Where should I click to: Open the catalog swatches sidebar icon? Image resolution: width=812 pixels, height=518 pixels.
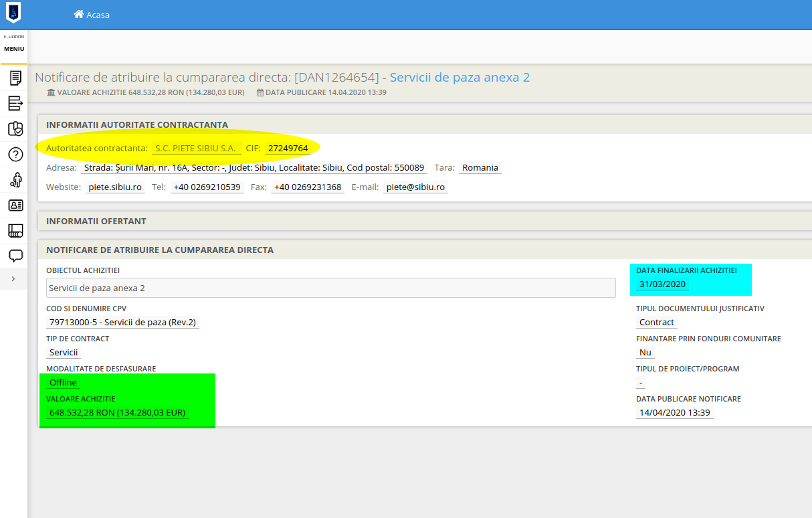pos(15,231)
